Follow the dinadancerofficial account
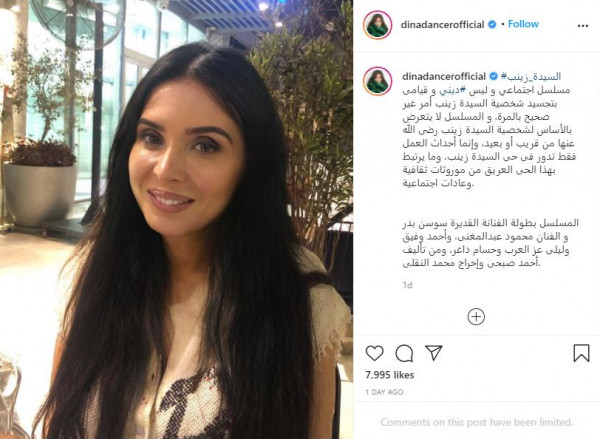 (523, 24)
